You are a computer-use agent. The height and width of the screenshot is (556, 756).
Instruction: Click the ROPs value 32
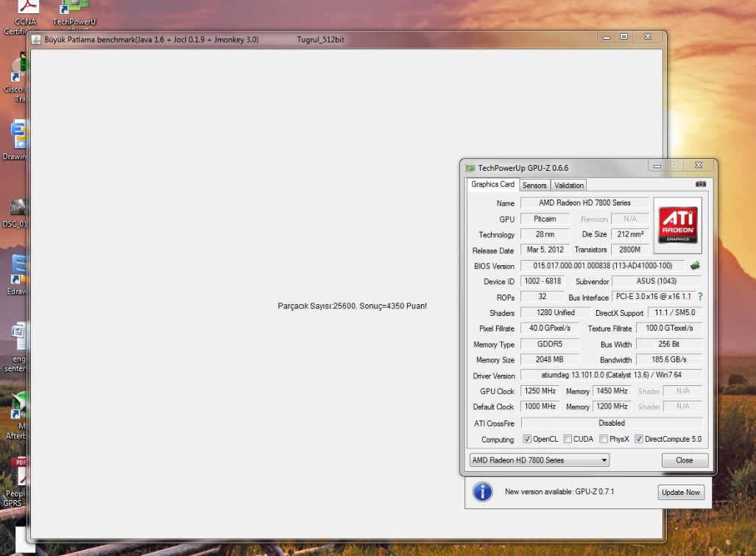point(543,297)
